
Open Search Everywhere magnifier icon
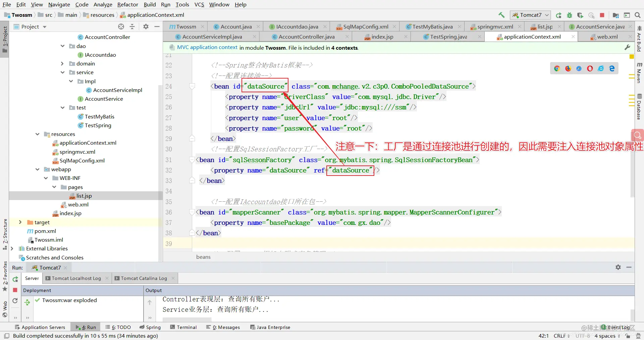tap(638, 15)
